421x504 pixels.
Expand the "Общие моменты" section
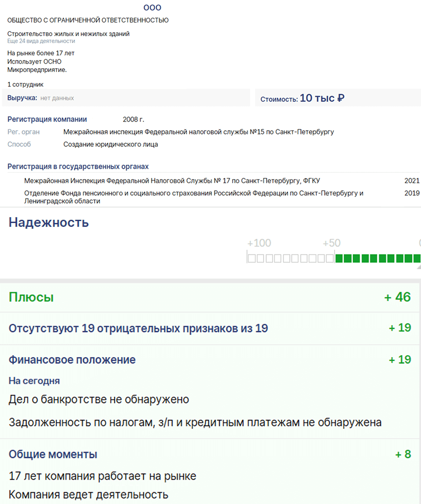(53, 454)
